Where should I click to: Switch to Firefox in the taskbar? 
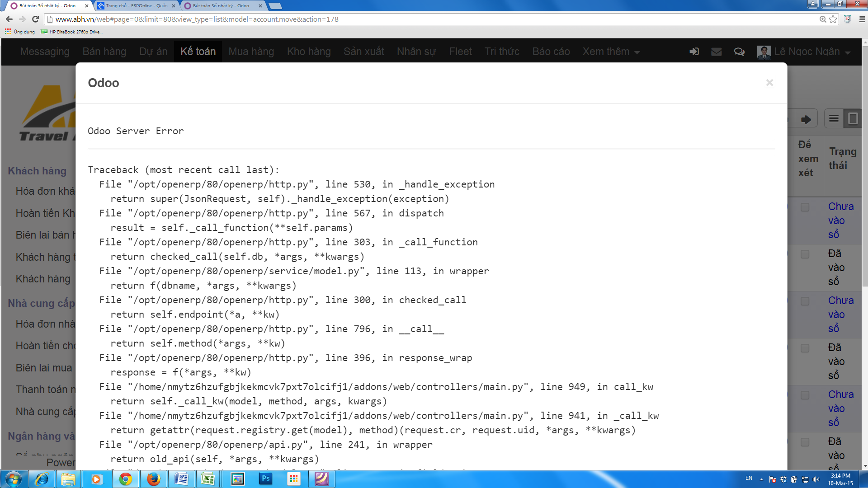(154, 479)
